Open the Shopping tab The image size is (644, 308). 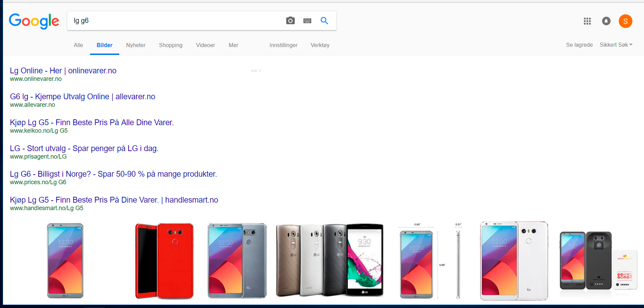171,45
